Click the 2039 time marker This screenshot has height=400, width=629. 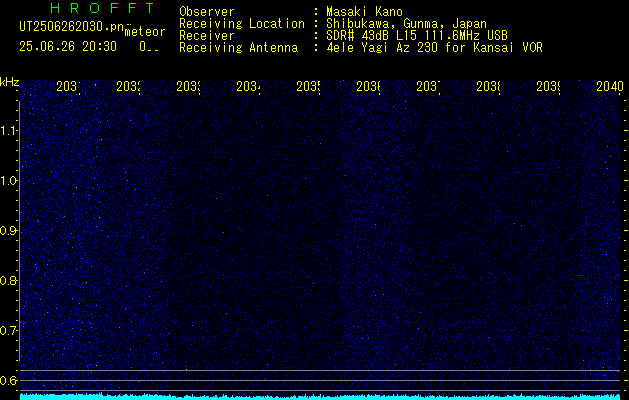coord(548,86)
